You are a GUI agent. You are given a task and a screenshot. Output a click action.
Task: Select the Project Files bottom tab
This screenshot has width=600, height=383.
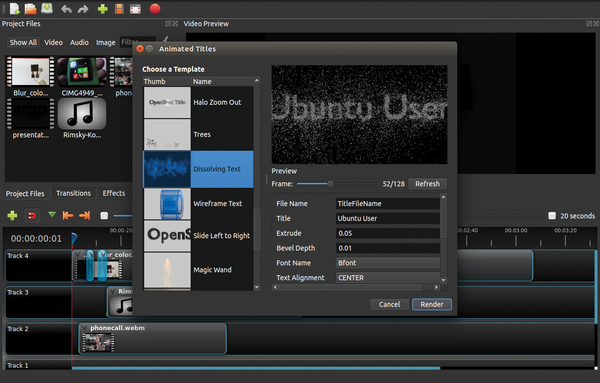pyautogui.click(x=25, y=194)
